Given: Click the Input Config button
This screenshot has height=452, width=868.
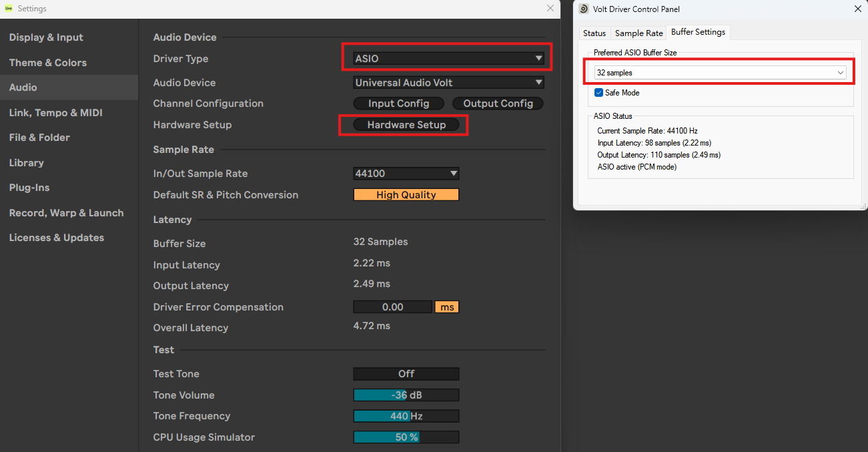Looking at the screenshot, I should (x=398, y=103).
